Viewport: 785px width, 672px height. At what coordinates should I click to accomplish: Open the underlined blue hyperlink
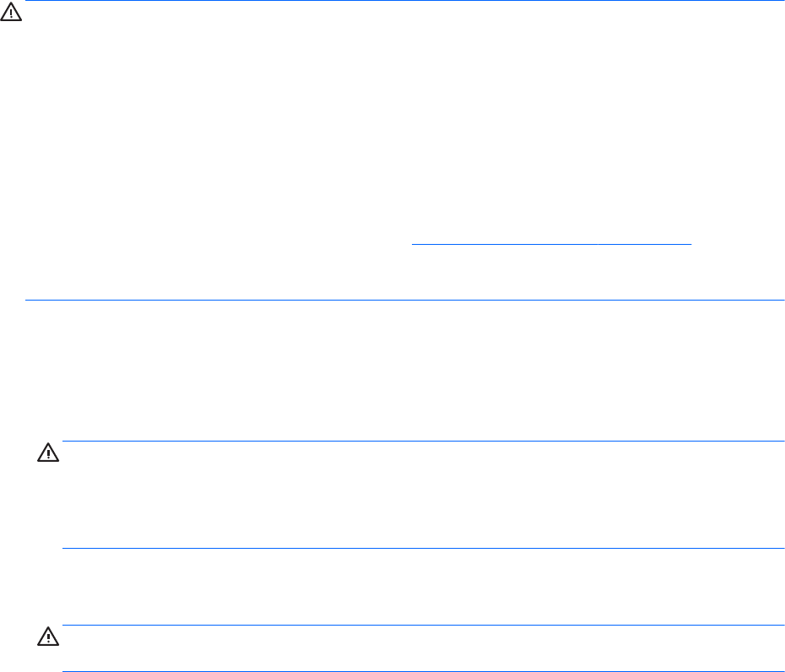pyautogui.click(x=551, y=241)
